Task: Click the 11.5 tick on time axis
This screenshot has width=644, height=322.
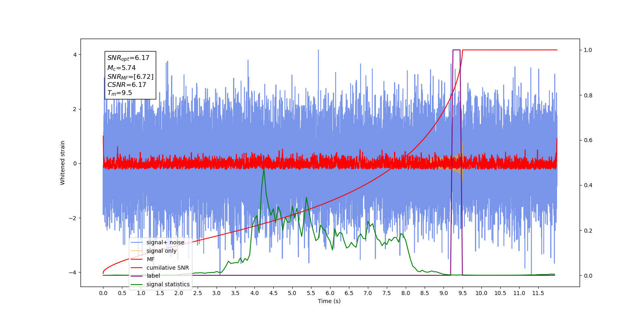Action: [538, 293]
